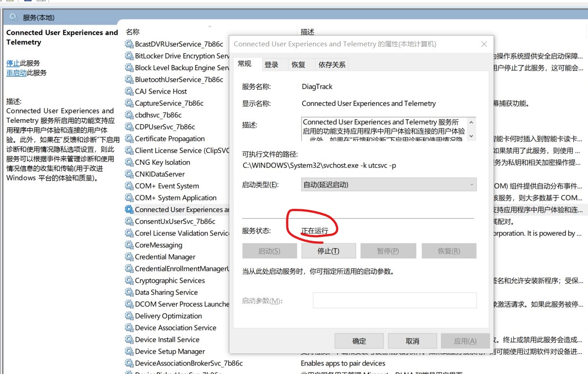Sort services by 描述 column header
The image size is (588, 374).
click(x=307, y=32)
